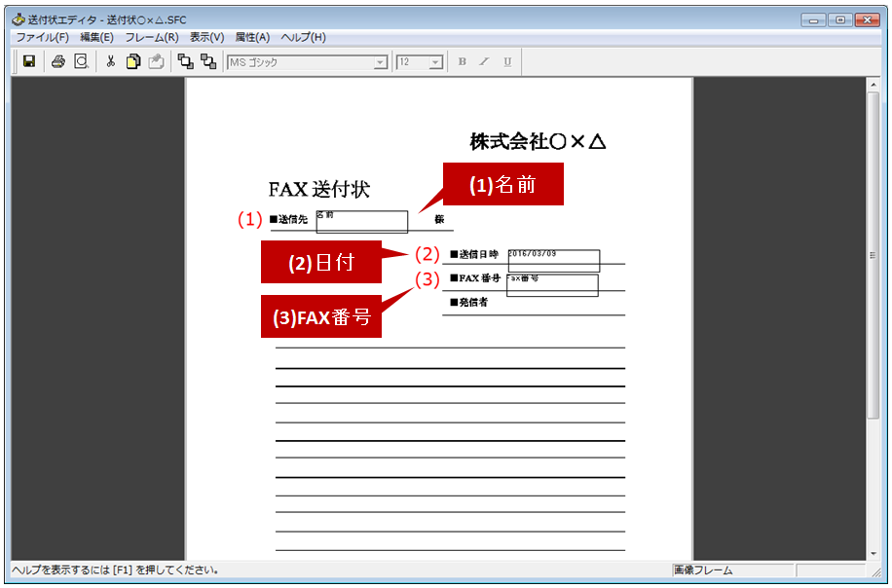Click the application icon in title bar

pyautogui.click(x=19, y=19)
